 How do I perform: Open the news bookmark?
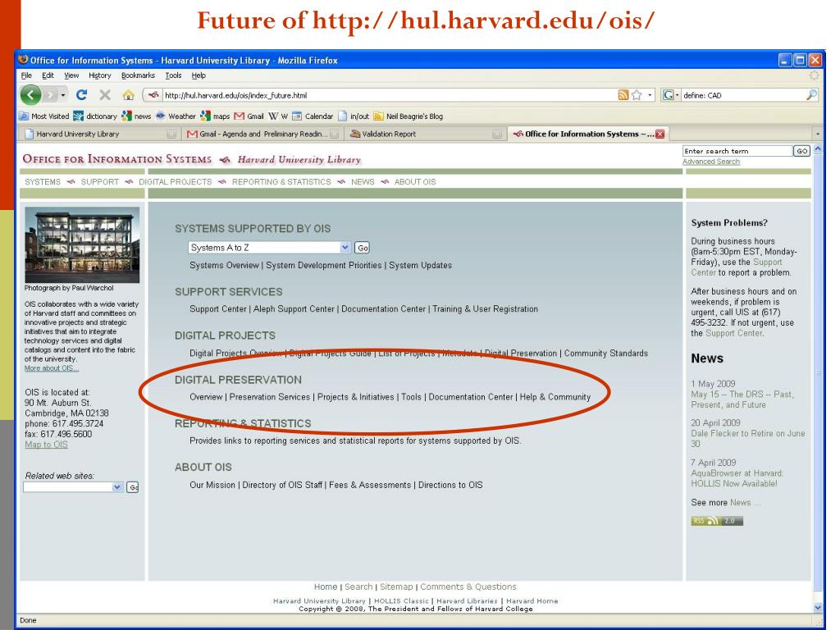coord(136,116)
